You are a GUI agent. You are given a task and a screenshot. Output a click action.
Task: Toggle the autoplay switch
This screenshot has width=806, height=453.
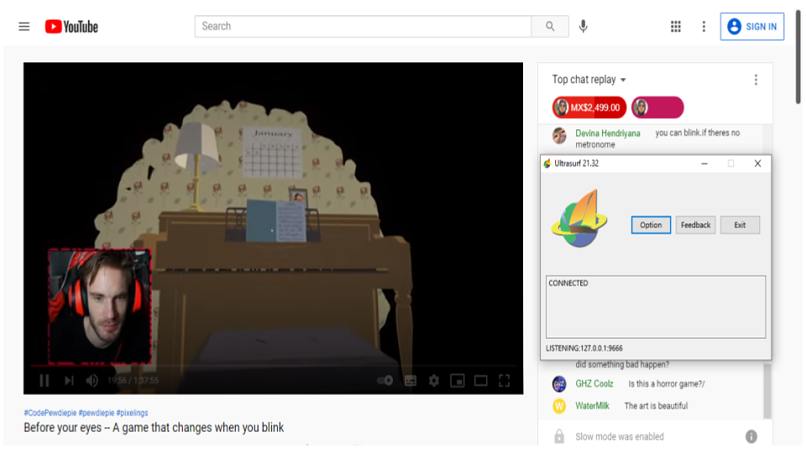[x=385, y=380]
